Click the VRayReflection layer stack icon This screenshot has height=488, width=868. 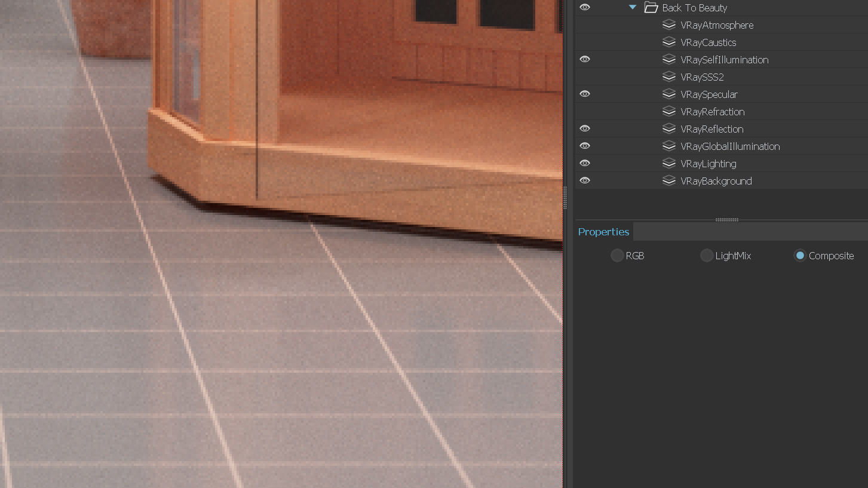coord(669,129)
